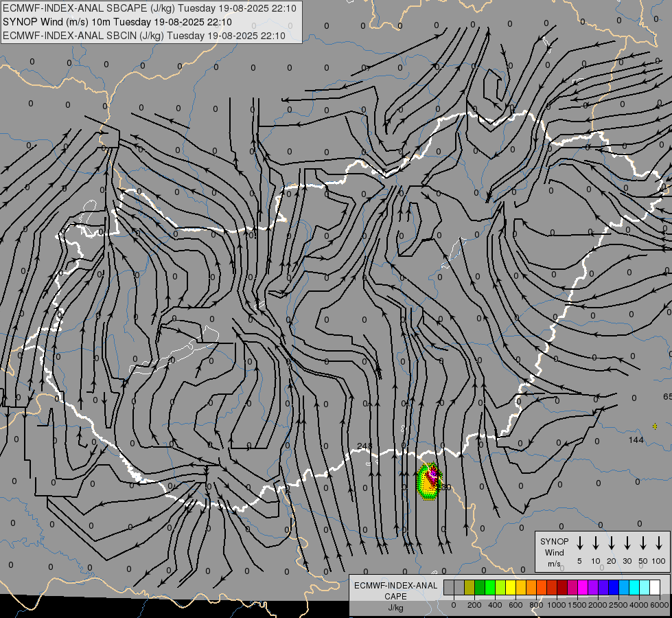Pick the dark red swatch right of 1000

tap(562, 587)
